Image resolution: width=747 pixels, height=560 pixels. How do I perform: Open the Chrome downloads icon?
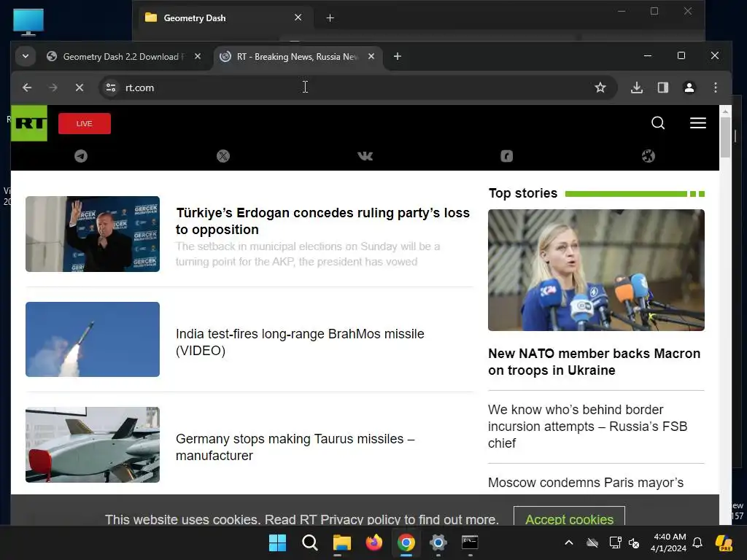637,87
